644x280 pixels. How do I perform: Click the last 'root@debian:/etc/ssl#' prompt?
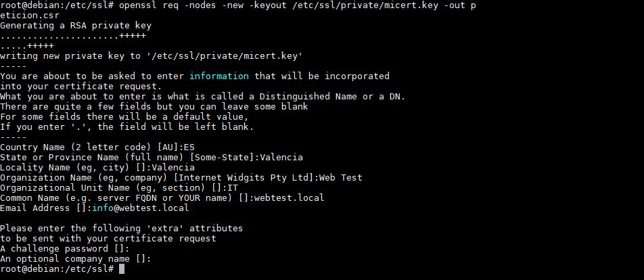click(57, 269)
